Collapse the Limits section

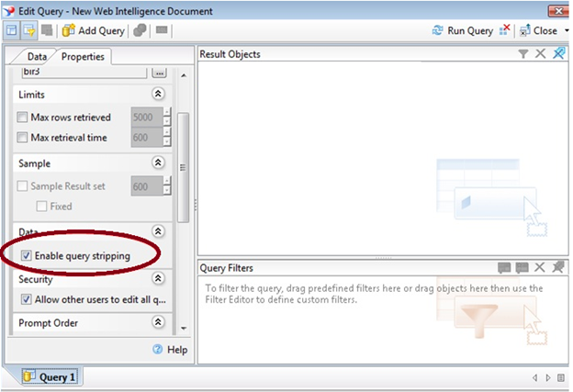(x=158, y=94)
